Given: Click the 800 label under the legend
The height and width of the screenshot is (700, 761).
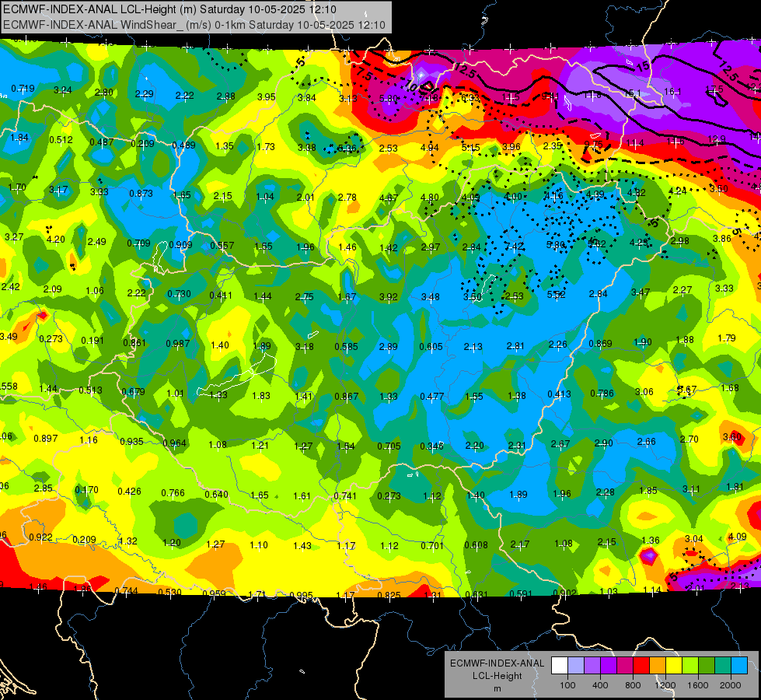Looking at the screenshot, I should (633, 685).
